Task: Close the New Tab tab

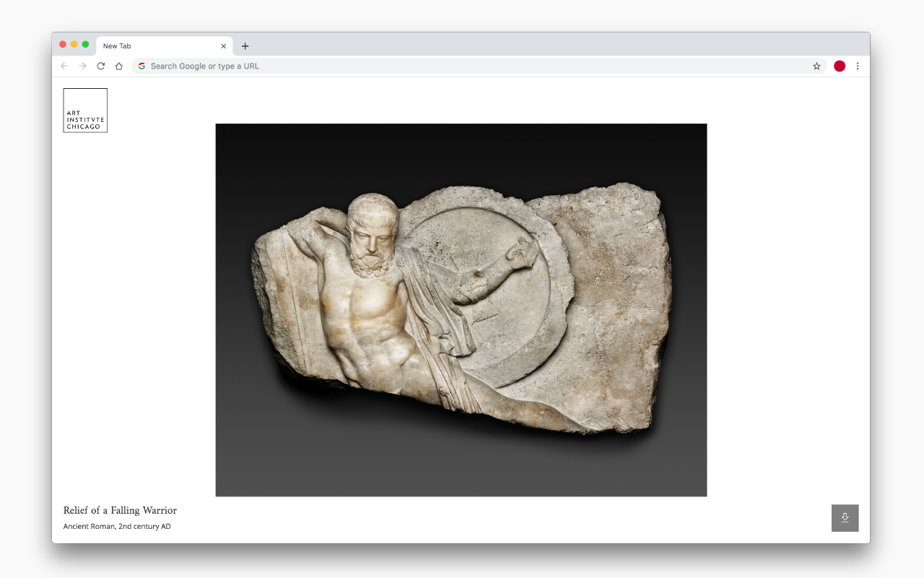Action: 224,46
